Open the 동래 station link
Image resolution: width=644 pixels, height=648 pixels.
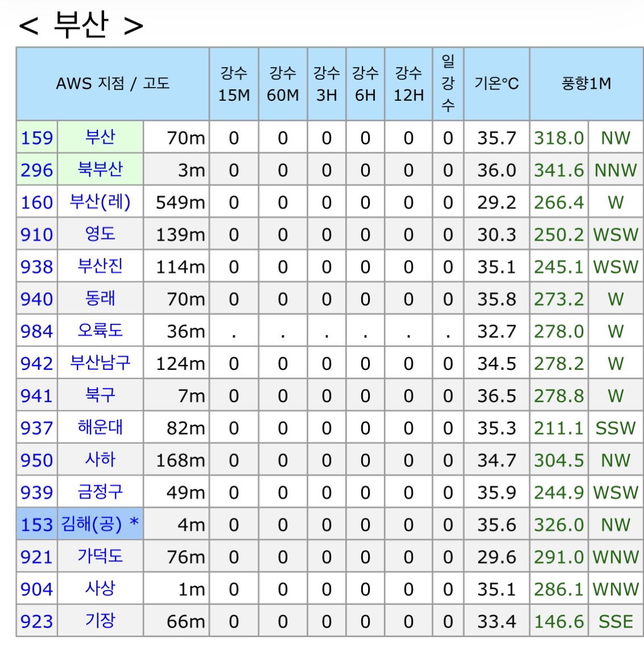click(x=100, y=298)
